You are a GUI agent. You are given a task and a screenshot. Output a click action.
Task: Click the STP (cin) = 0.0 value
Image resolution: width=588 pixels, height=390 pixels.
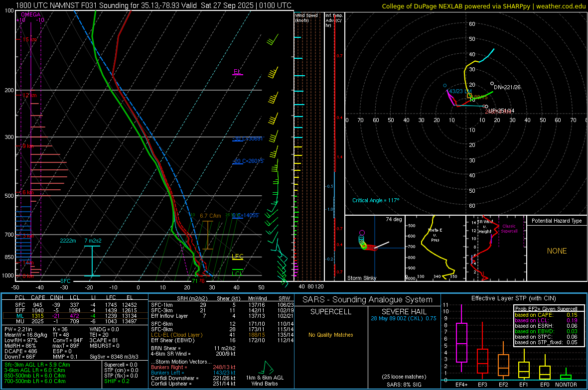[x=121, y=370]
